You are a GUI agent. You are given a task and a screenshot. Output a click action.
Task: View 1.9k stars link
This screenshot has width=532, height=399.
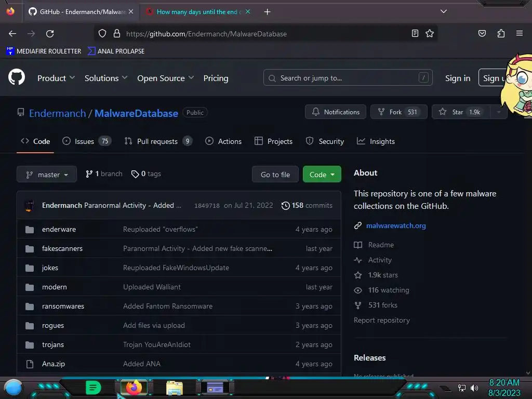pos(376,275)
